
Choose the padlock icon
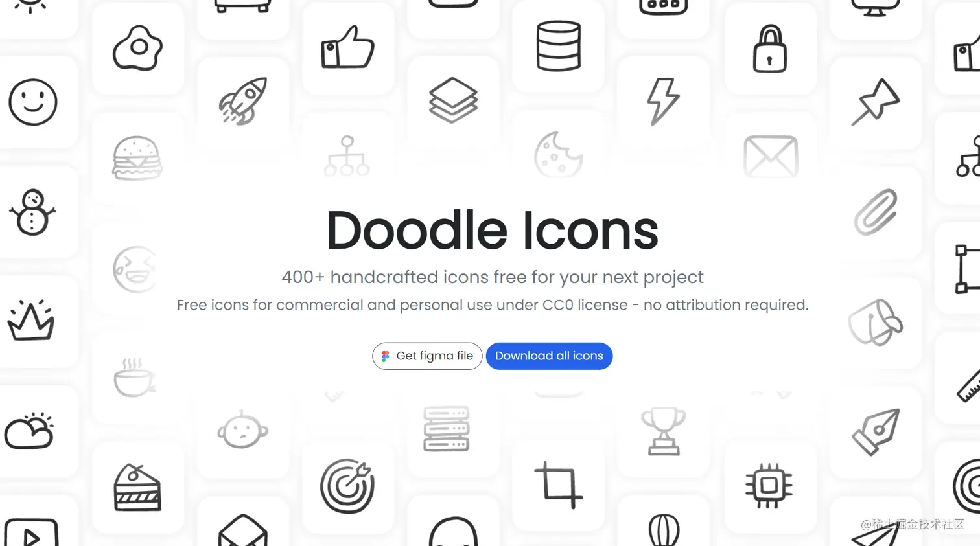[769, 49]
